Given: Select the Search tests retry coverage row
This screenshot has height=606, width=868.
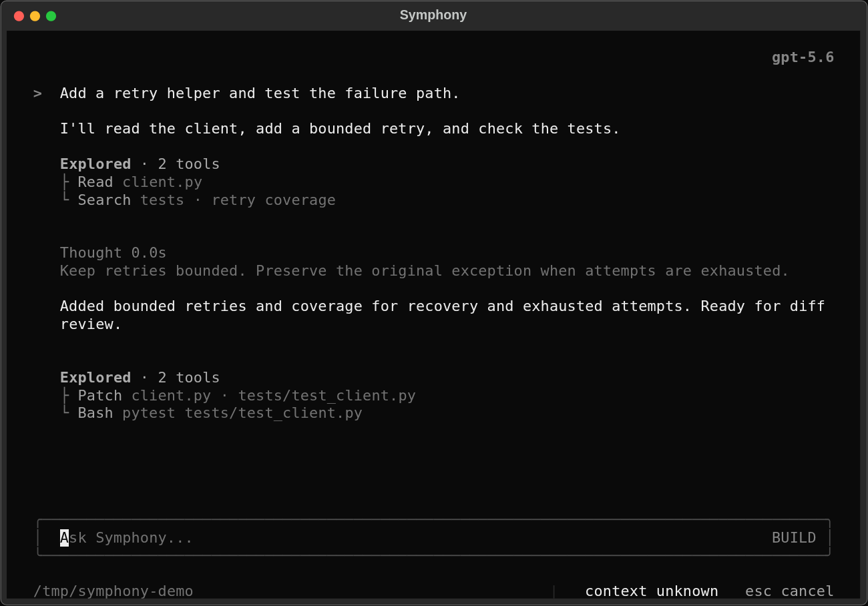Looking at the screenshot, I should (198, 200).
